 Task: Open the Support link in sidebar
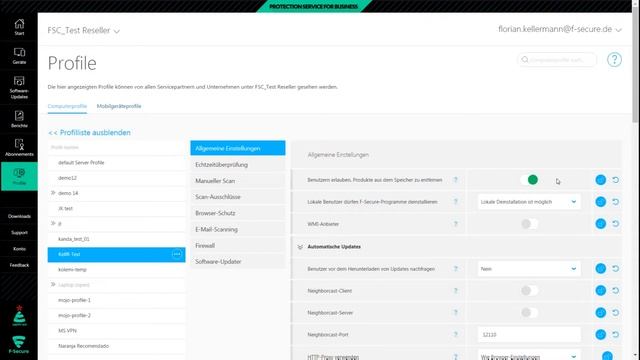pyautogui.click(x=19, y=233)
